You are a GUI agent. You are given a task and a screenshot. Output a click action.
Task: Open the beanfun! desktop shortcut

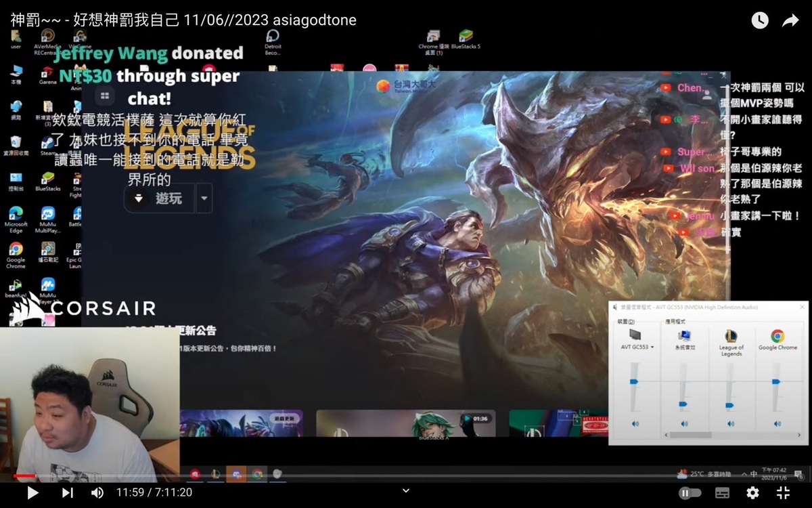16,287
